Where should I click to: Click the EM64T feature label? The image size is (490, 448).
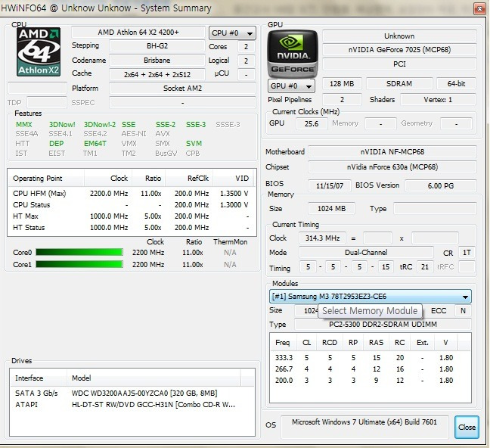point(95,144)
